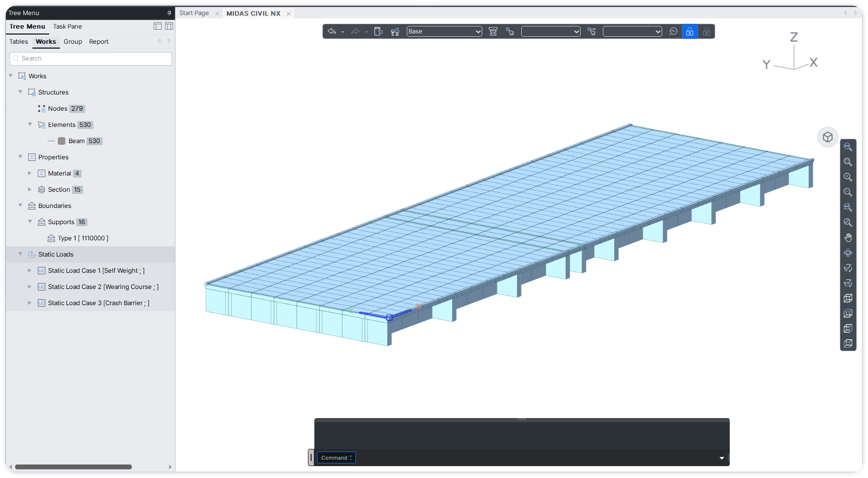This screenshot has height=478, width=868.
Task: Open the 3D view cube button
Action: 827,137
